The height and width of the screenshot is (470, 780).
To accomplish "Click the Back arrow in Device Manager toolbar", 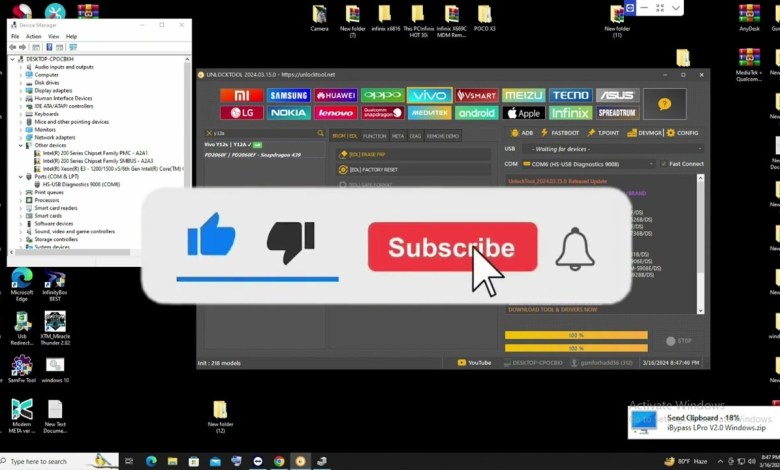I will 13,47.
